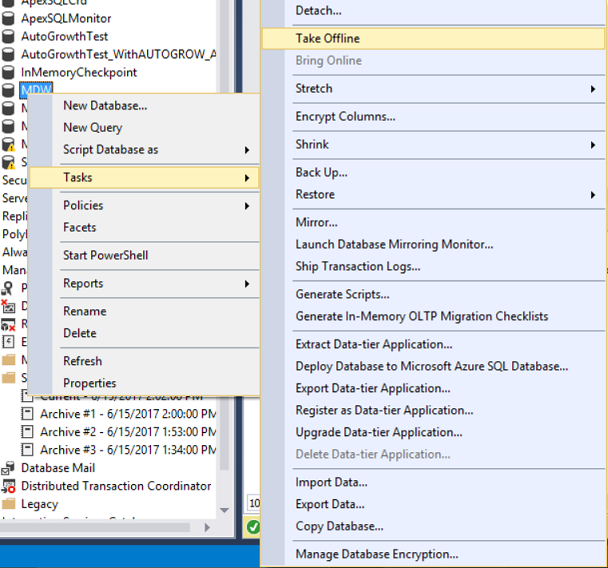Expand the Shrink submenu arrow

click(594, 145)
